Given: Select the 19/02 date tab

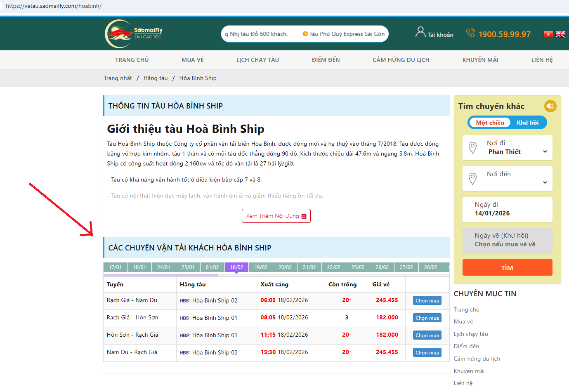Looking at the screenshot, I should tap(261, 267).
